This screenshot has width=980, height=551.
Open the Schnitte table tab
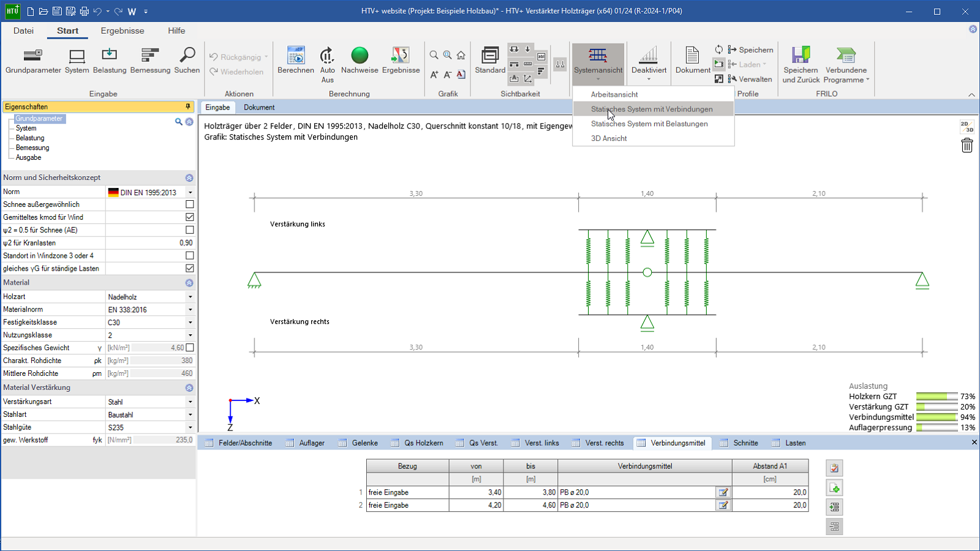(739, 443)
